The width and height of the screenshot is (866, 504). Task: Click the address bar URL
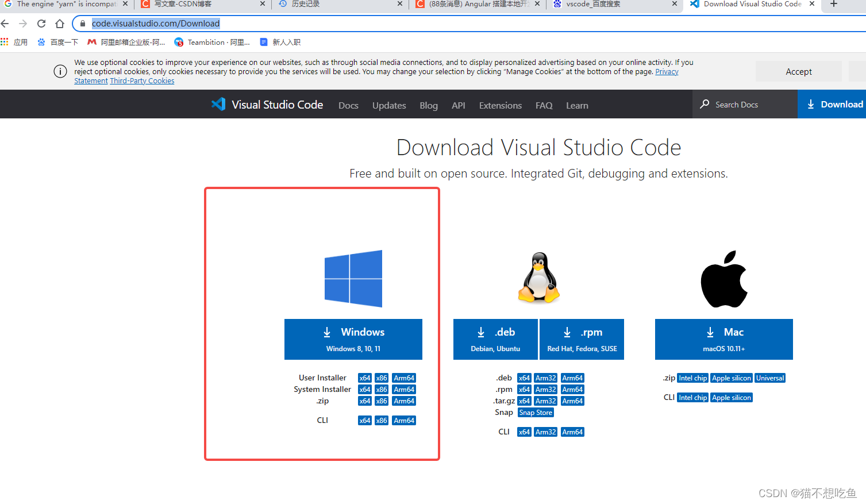156,24
